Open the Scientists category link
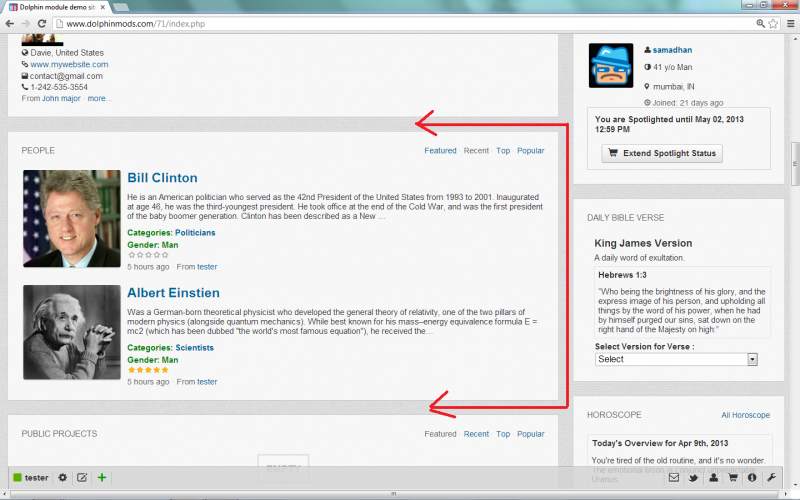 pyautogui.click(x=195, y=348)
